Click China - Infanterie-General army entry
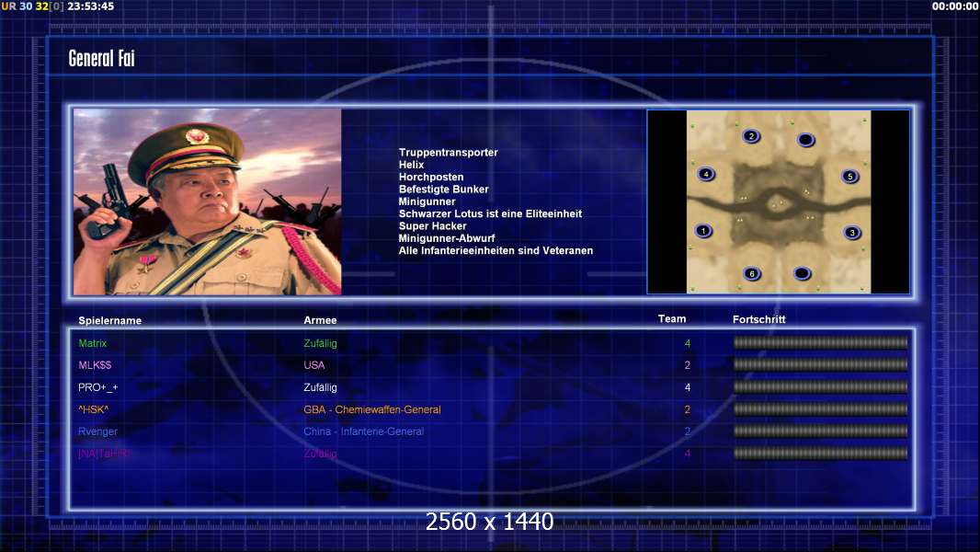 (364, 431)
